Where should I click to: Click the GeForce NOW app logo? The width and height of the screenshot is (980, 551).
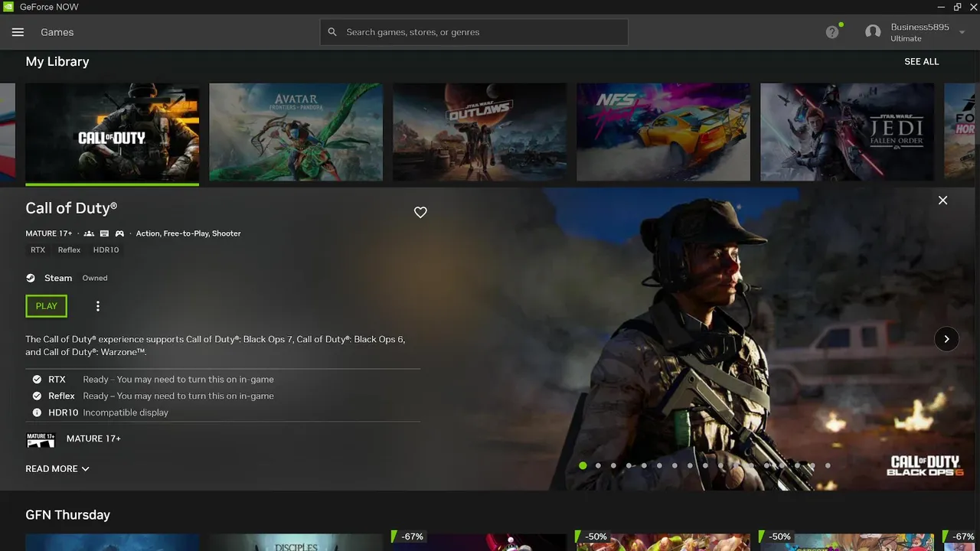tap(8, 7)
